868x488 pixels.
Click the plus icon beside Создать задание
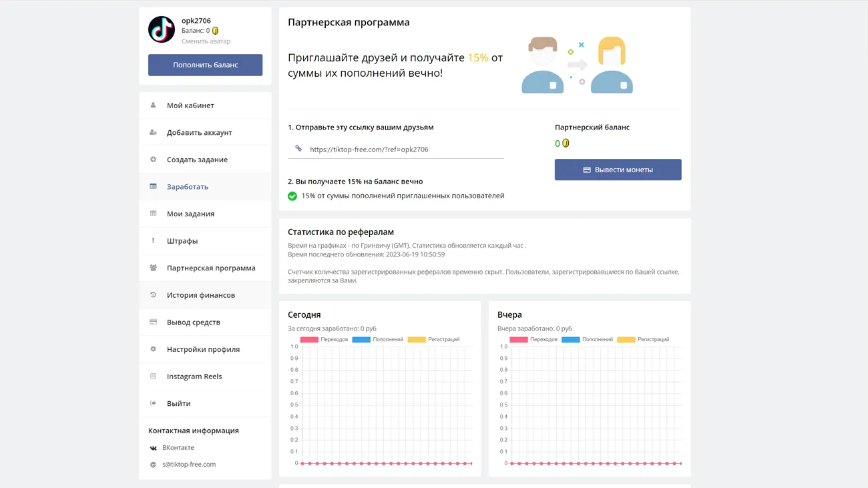click(153, 160)
